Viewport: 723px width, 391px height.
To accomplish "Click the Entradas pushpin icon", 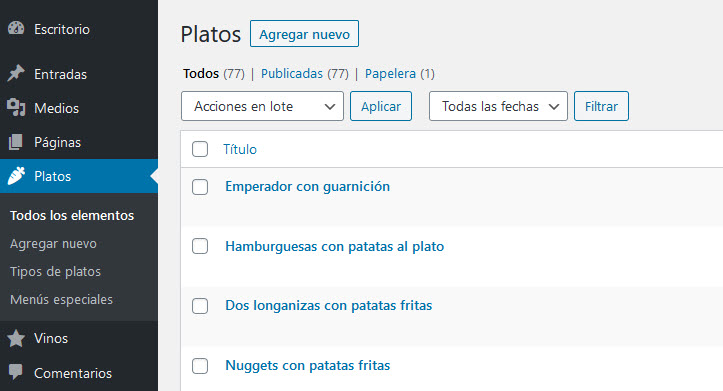I will click(x=16, y=74).
